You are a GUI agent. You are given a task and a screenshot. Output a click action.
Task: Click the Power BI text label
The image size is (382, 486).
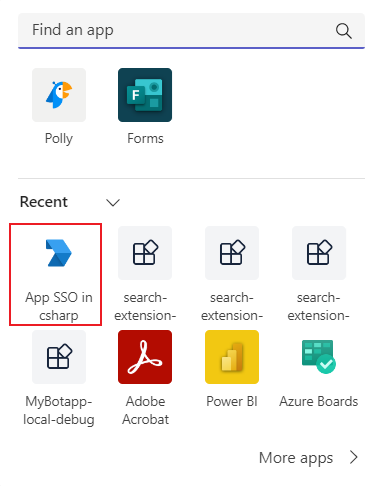232,401
